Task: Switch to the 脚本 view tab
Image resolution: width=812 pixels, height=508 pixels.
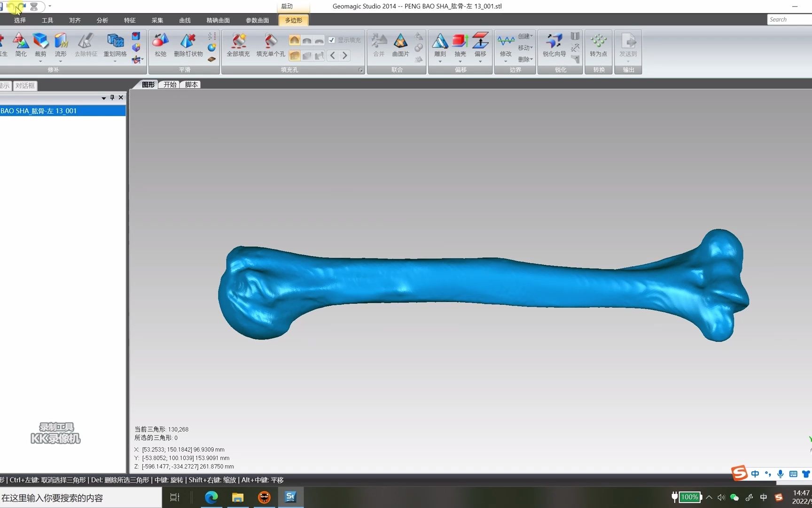Action: pyautogui.click(x=191, y=85)
